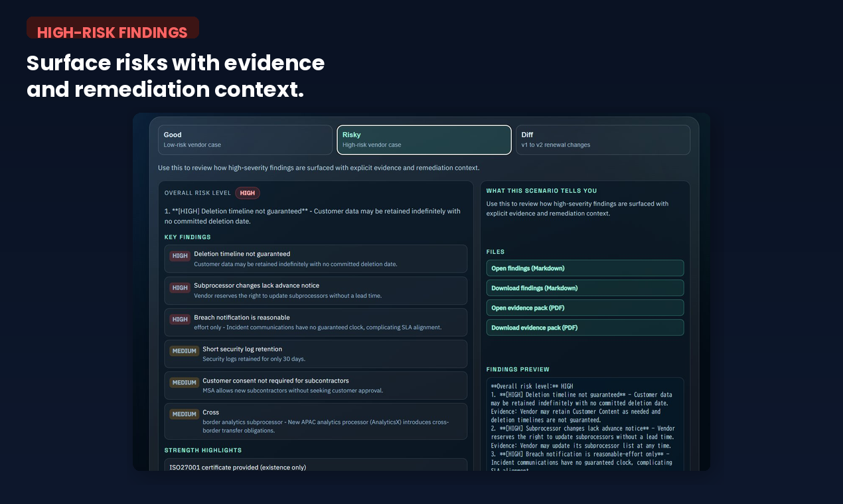Open the evidence pack PDF
This screenshot has height=504, width=843.
click(585, 308)
